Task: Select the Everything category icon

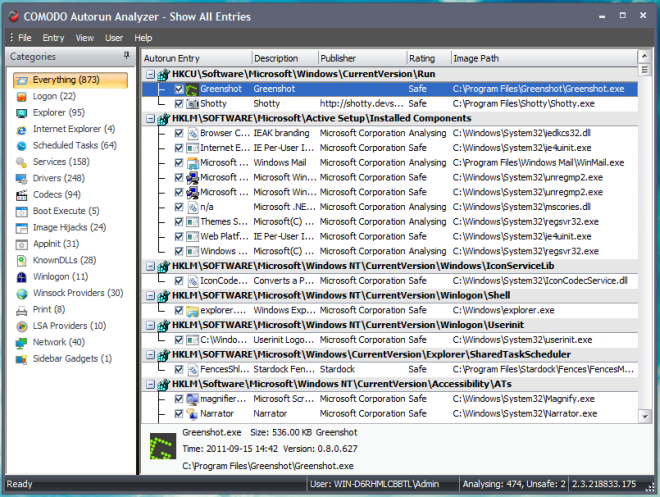Action: click(22, 80)
